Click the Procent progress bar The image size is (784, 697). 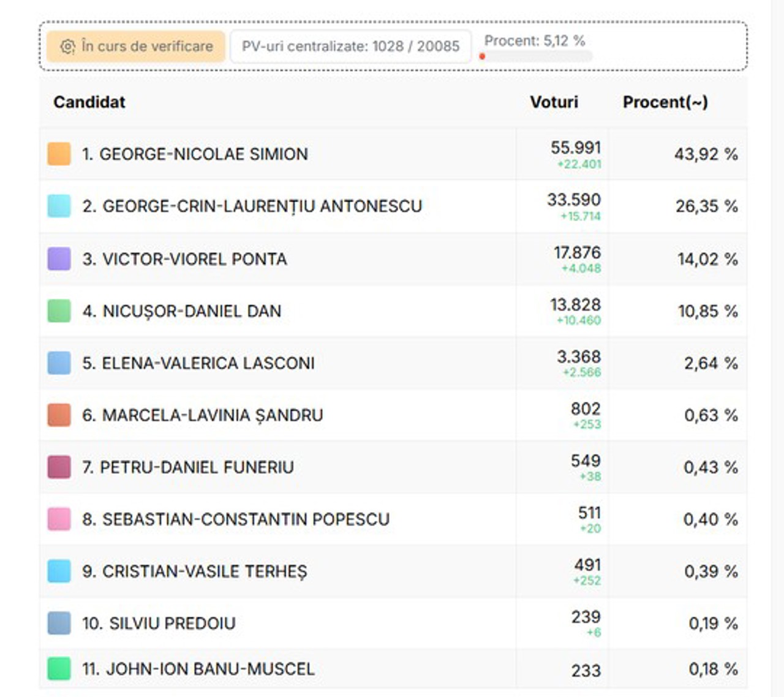(x=538, y=56)
